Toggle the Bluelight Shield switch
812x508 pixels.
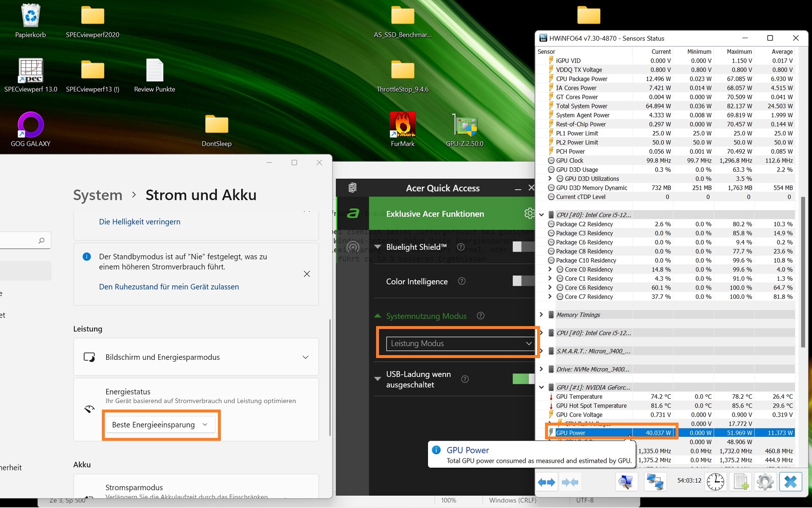[x=524, y=247]
